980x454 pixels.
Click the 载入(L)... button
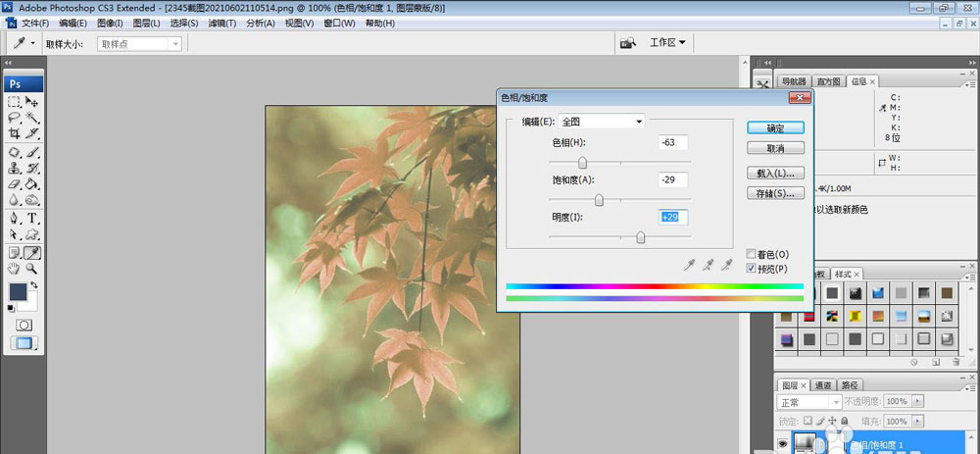775,173
